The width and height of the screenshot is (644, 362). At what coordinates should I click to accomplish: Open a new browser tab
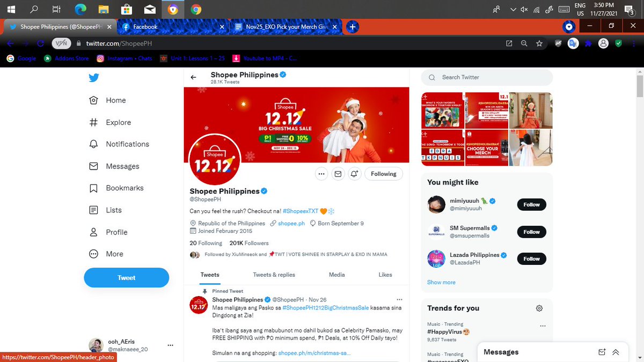(x=352, y=27)
